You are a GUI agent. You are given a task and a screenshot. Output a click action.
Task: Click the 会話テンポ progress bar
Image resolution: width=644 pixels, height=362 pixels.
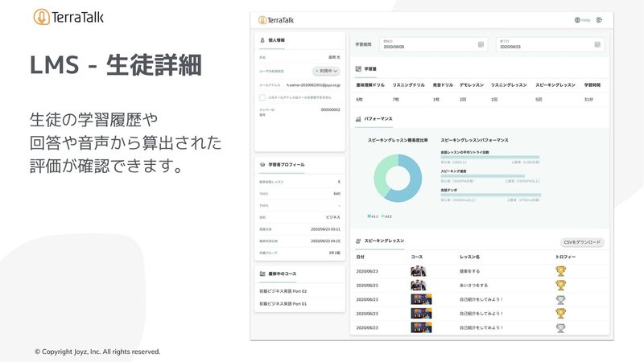click(x=491, y=195)
